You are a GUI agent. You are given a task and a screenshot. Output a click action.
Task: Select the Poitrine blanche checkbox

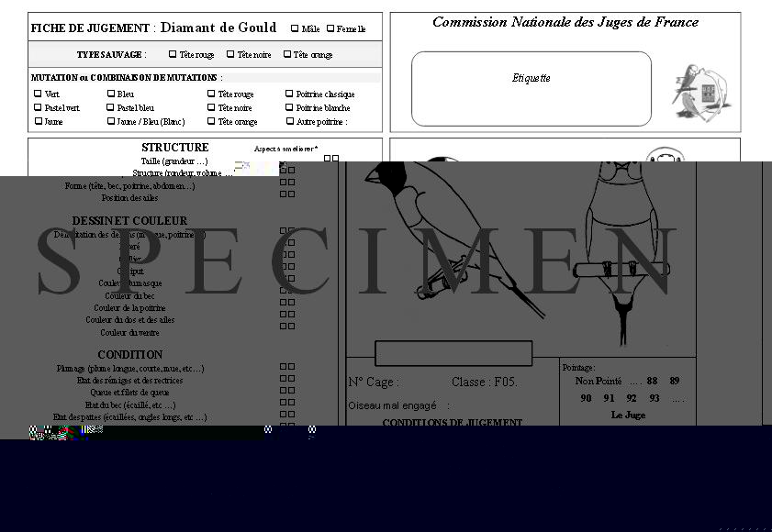[x=289, y=107]
